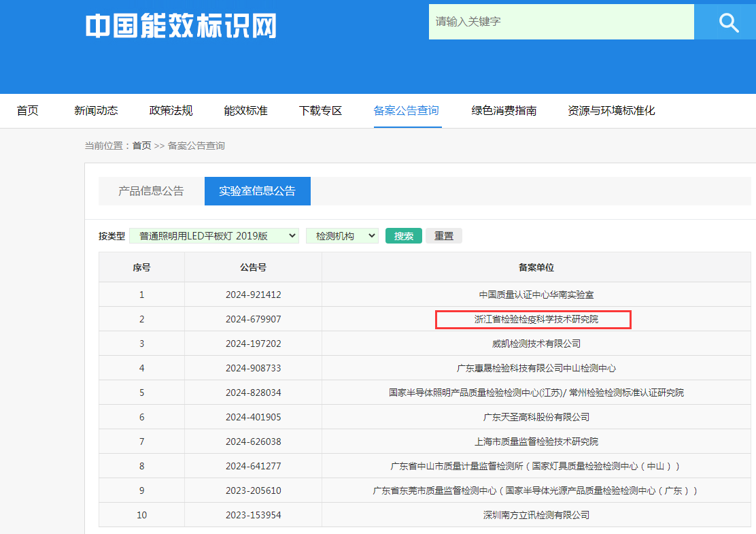Click the magnifying glass search icon
The width and height of the screenshot is (756, 534).
click(x=728, y=22)
